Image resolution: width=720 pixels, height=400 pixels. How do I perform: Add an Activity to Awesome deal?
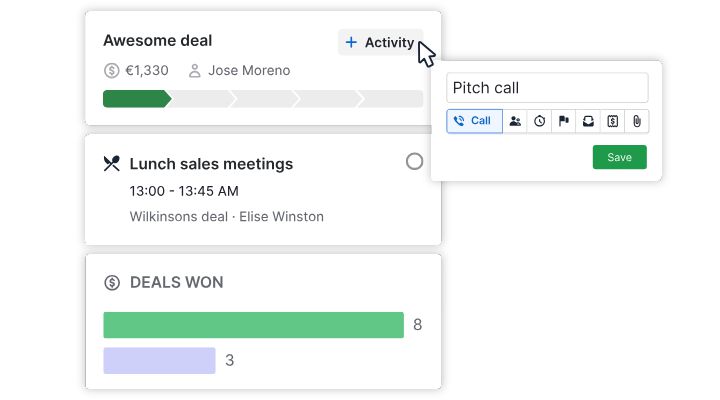click(379, 42)
